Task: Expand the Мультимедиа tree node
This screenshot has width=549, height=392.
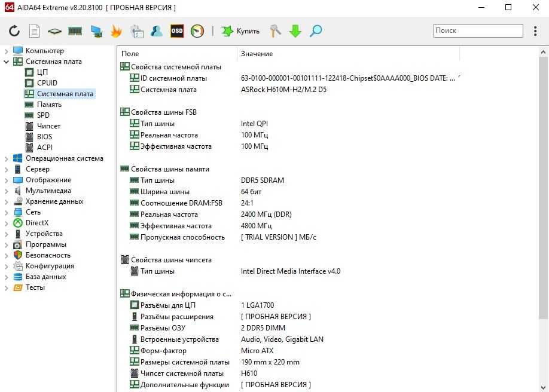Action: [7, 191]
